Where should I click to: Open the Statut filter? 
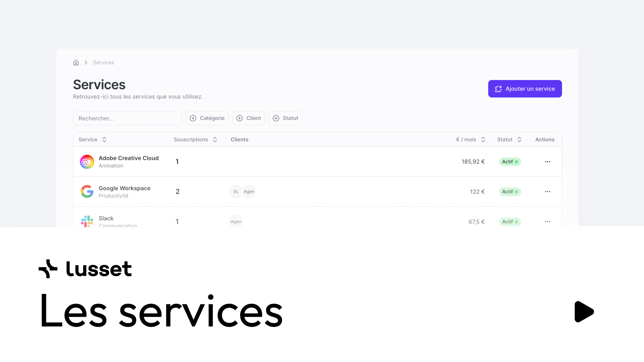coord(285,118)
